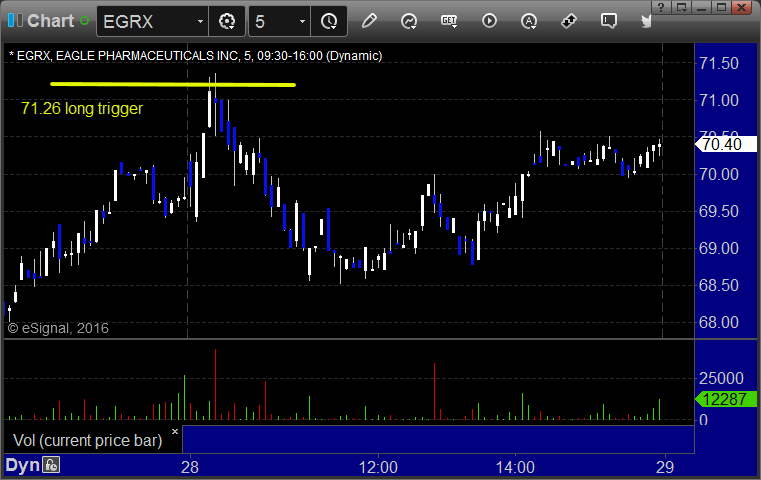The image size is (761, 480).
Task: Click the Chart title label
Action: click(50, 21)
